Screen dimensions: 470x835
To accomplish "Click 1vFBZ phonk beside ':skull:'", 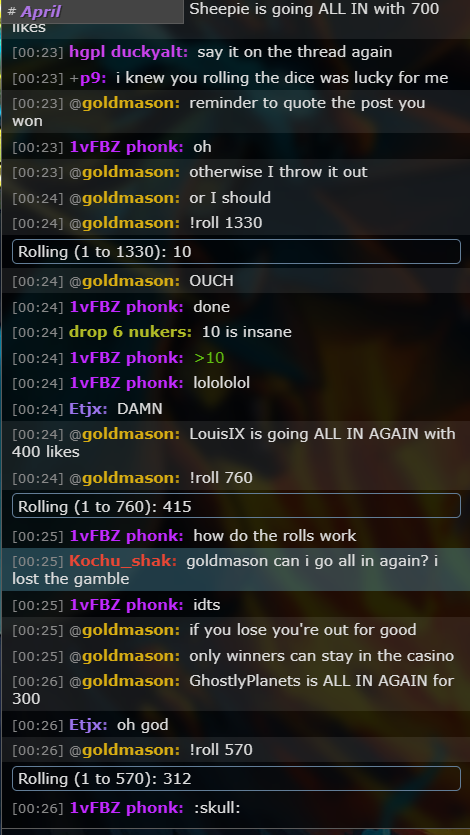I will click(126, 808).
